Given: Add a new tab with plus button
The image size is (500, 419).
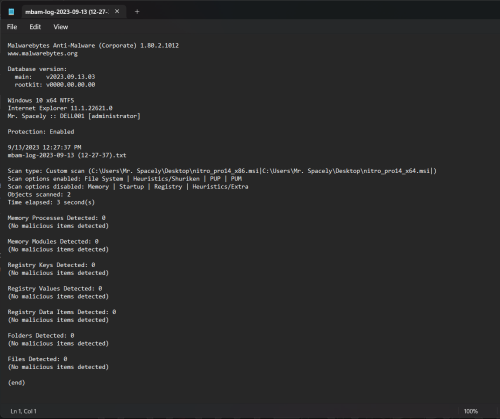Looking at the screenshot, I should coord(137,12).
